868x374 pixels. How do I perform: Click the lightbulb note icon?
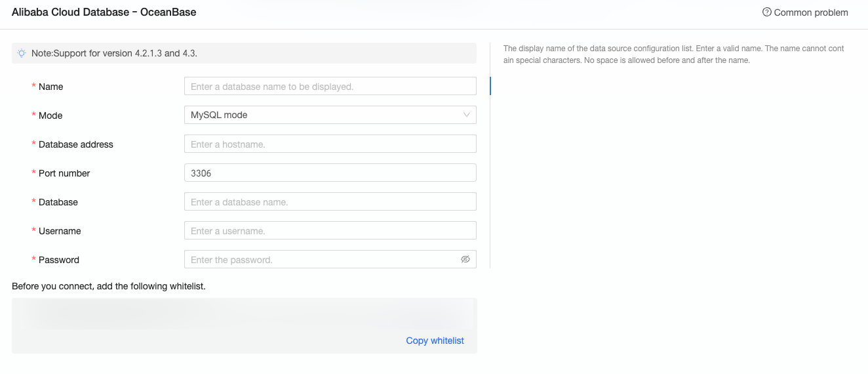click(22, 53)
